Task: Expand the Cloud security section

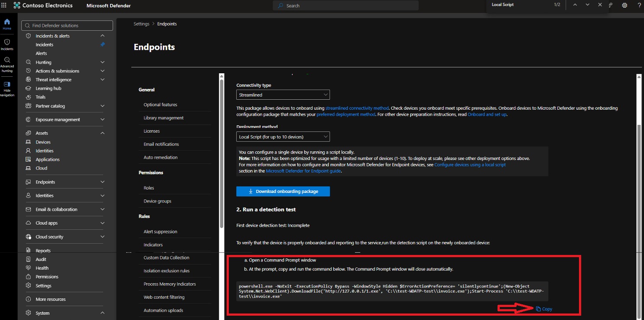Action: [x=103, y=237]
